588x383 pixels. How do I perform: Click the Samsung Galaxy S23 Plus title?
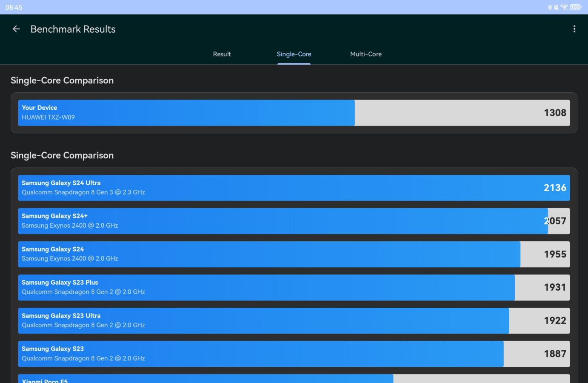pyautogui.click(x=60, y=283)
